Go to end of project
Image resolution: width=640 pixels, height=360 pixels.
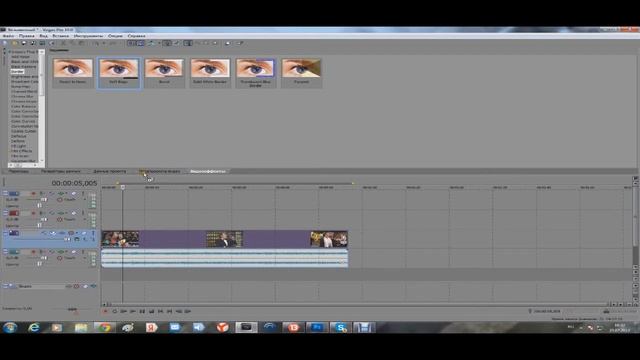169,311
